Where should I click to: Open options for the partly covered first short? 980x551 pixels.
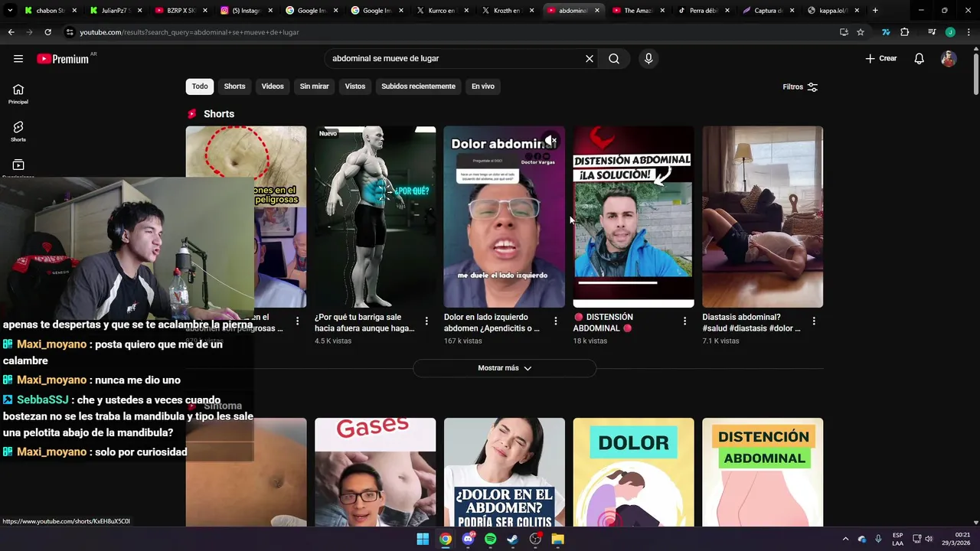coord(297,321)
